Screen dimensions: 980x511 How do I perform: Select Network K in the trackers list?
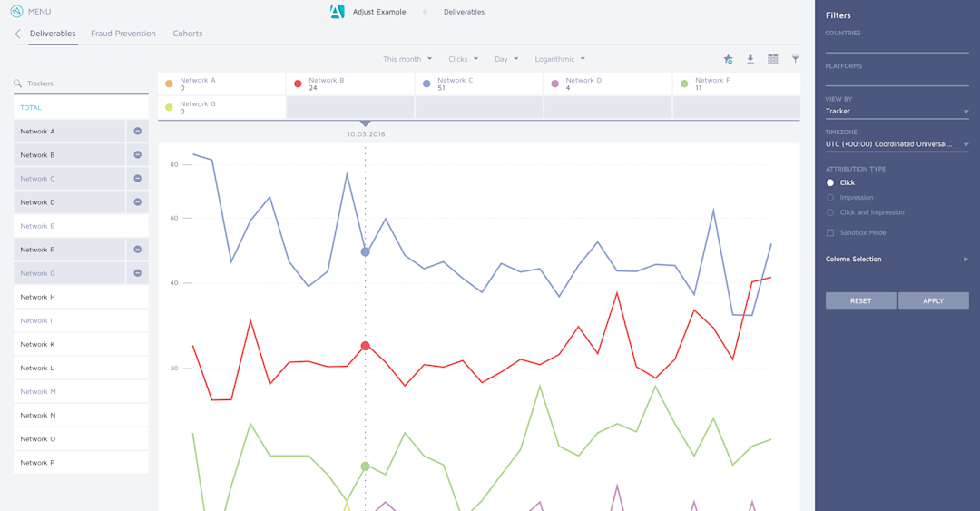[x=82, y=345]
